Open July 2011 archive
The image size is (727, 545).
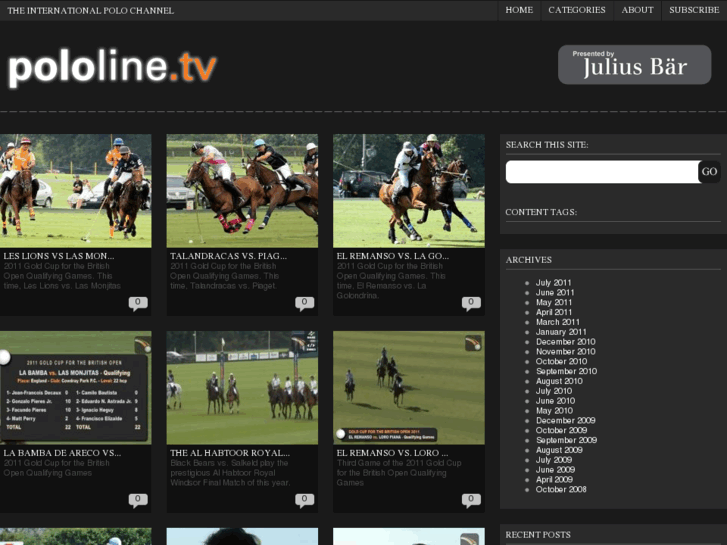(x=554, y=282)
